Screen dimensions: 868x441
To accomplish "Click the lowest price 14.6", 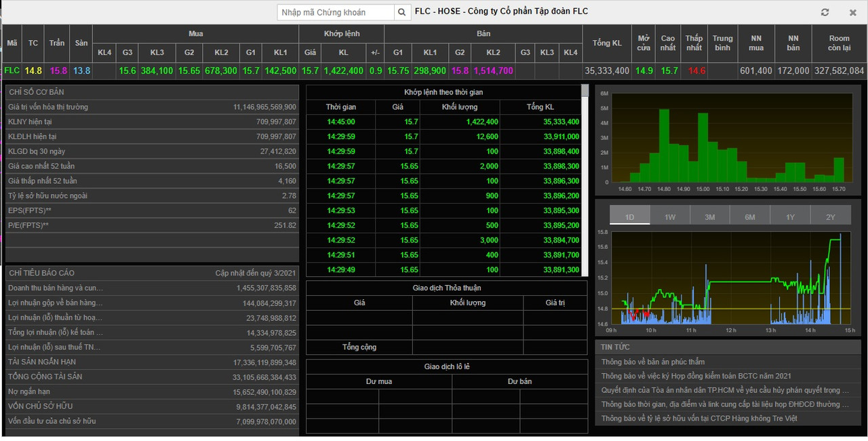I will point(696,71).
